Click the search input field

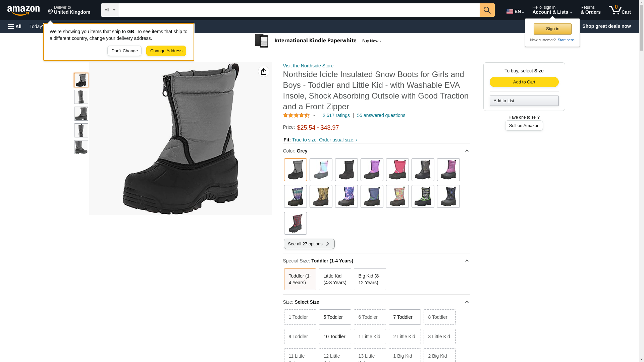click(x=299, y=10)
